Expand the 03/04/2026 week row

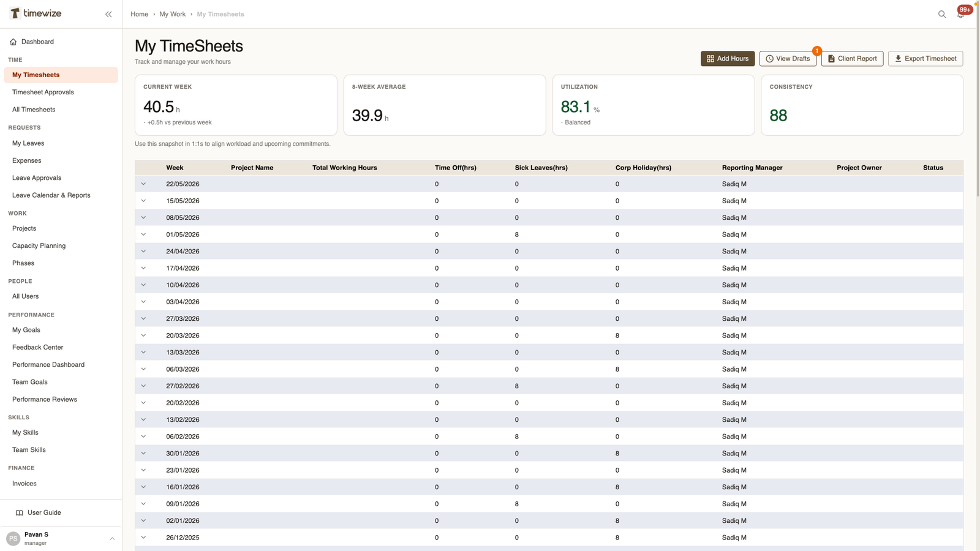coord(143,302)
